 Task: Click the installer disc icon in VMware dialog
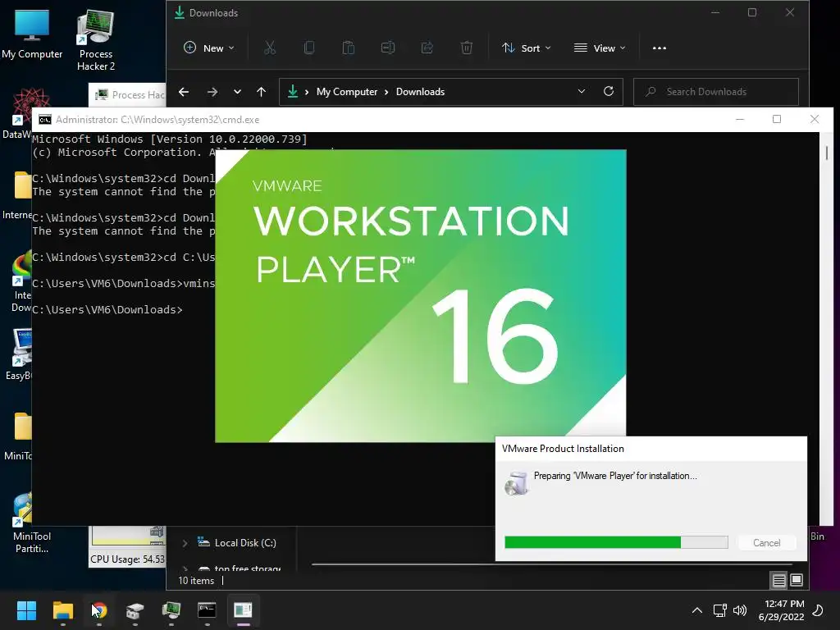point(517,482)
